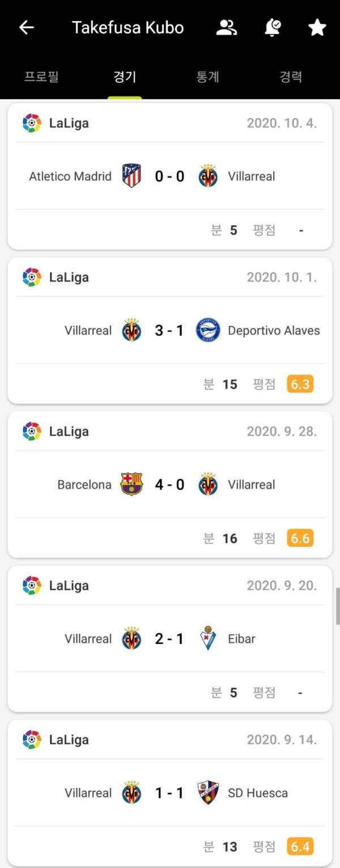Click the 6.3 rating badge
This screenshot has height=868, width=340.
point(300,384)
